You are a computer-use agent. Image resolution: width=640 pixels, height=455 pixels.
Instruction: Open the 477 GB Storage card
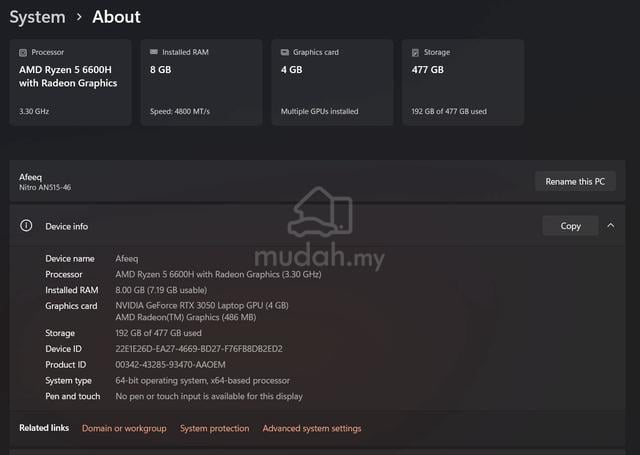pos(463,82)
